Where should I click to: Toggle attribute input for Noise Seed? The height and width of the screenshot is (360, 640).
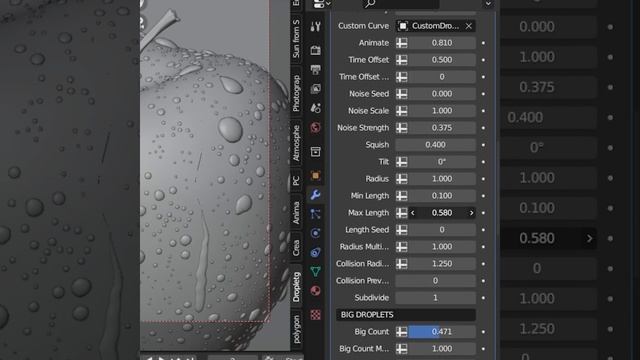click(402, 94)
